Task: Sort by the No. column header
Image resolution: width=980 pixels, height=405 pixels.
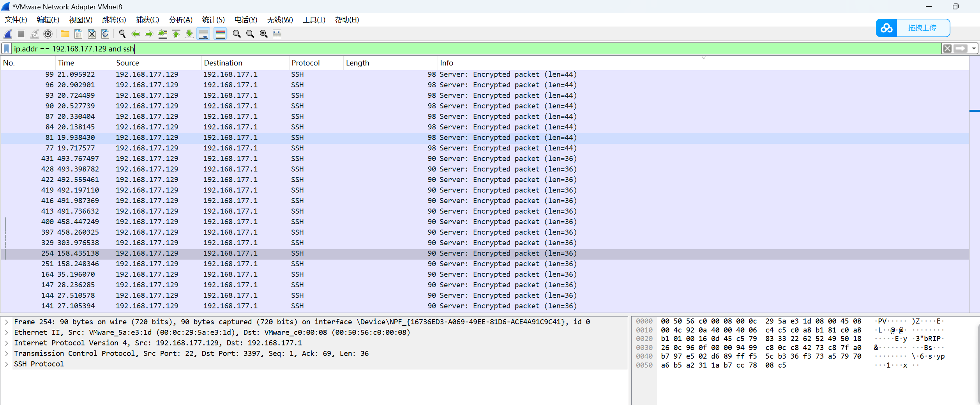Action: click(28, 63)
